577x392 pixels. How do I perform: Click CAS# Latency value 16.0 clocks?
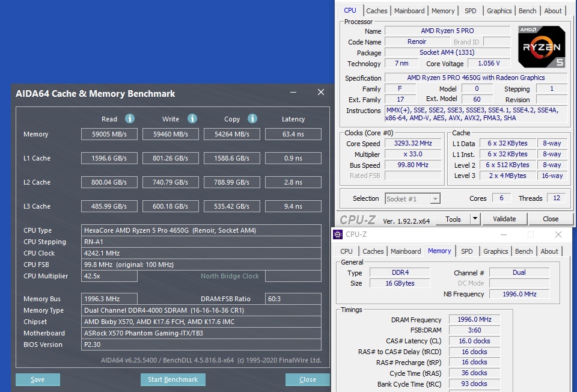pyautogui.click(x=474, y=341)
